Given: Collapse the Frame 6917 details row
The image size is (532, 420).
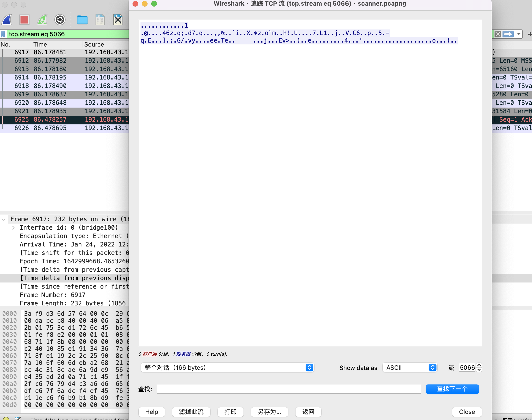Looking at the screenshot, I should click(x=4, y=219).
